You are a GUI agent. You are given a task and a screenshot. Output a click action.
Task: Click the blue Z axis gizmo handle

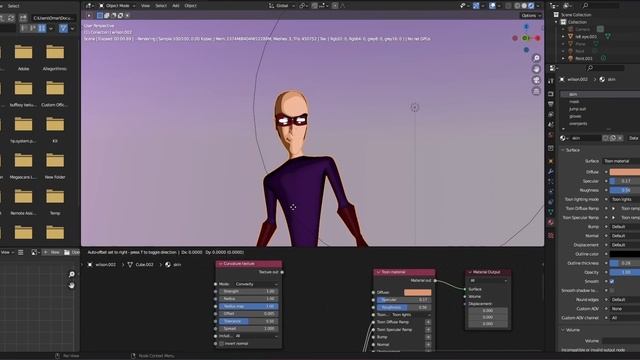pyautogui.click(x=526, y=27)
